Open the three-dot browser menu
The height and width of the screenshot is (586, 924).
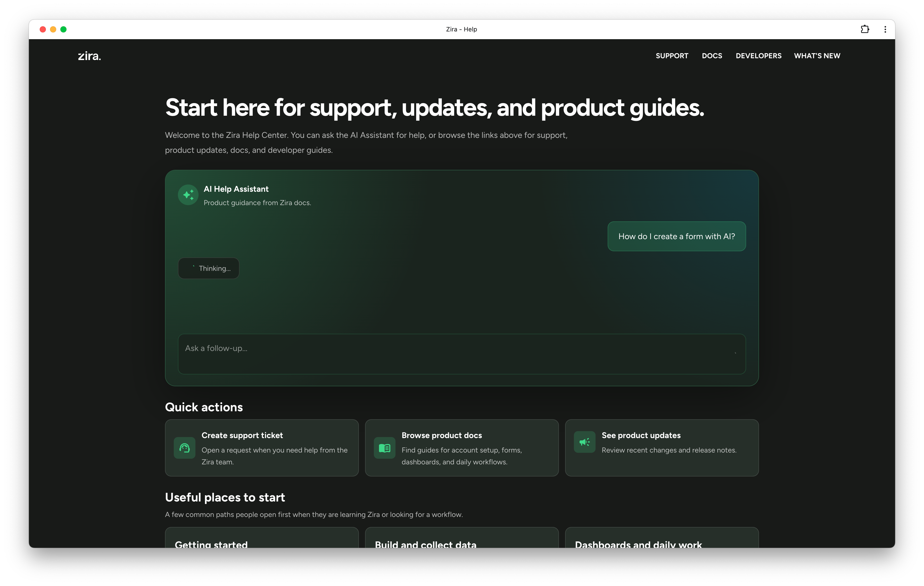coord(885,29)
